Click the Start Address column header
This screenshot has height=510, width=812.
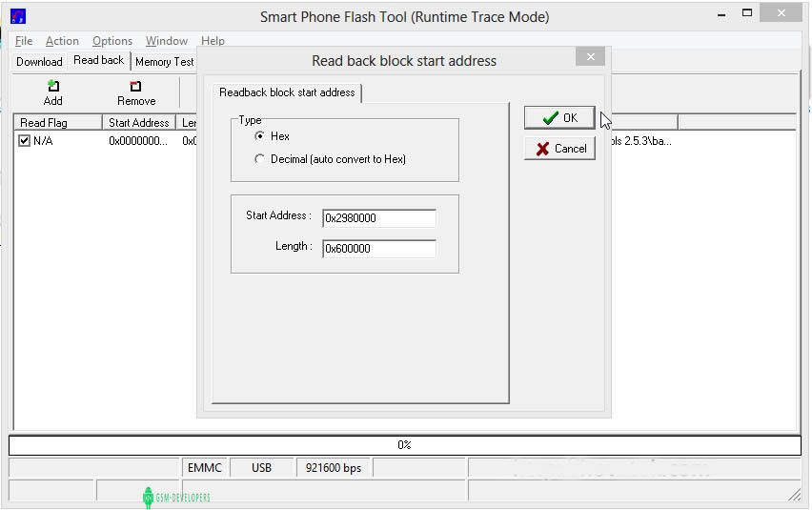point(139,123)
